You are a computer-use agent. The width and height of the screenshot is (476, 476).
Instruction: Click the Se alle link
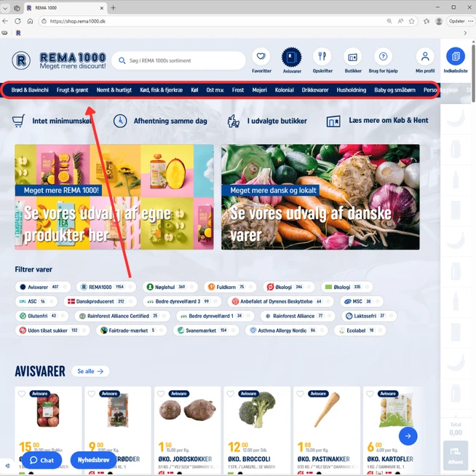tap(90, 371)
